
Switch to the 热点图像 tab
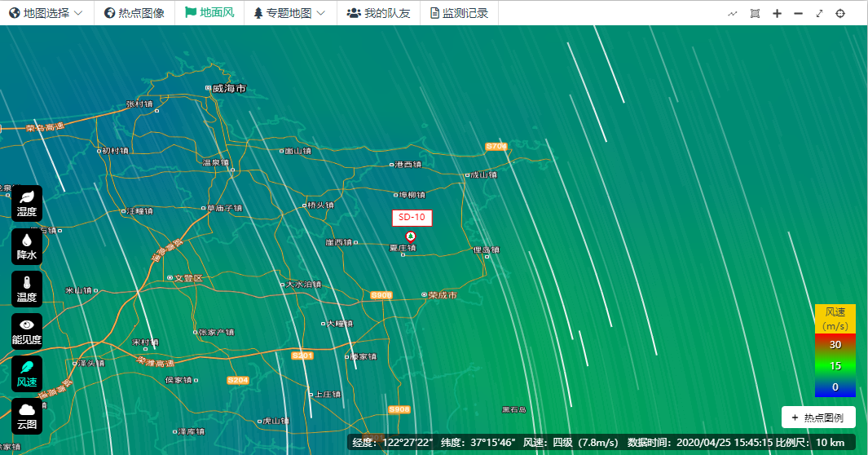(x=134, y=13)
